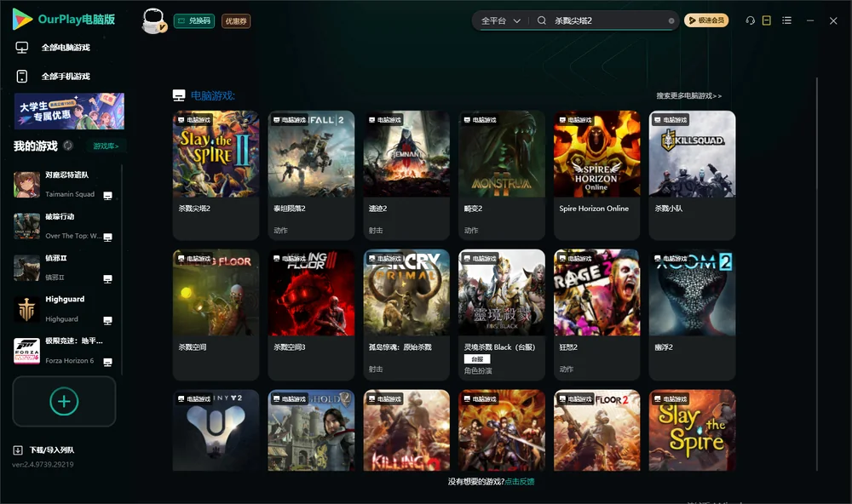Add a game with the plus button
This screenshot has height=504, width=852.
(64, 401)
